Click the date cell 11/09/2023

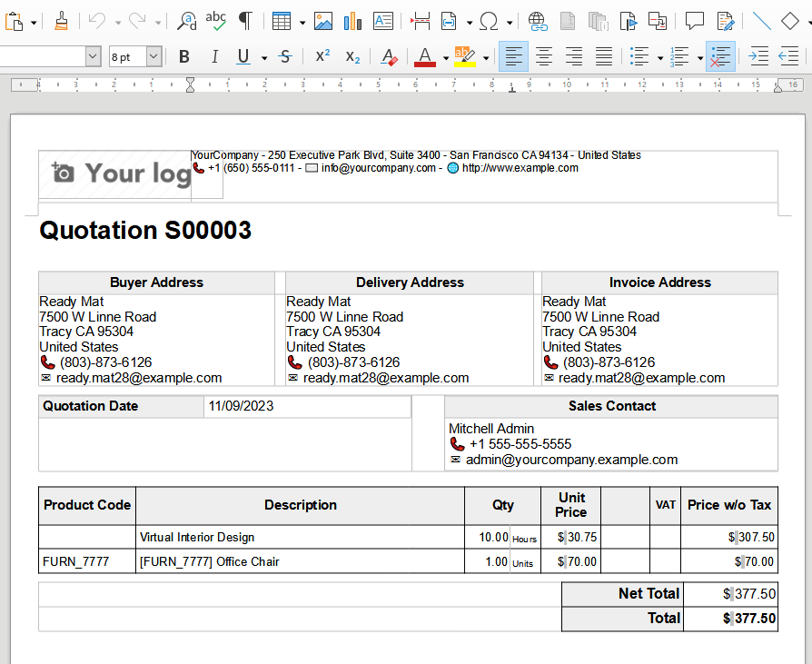click(308, 406)
